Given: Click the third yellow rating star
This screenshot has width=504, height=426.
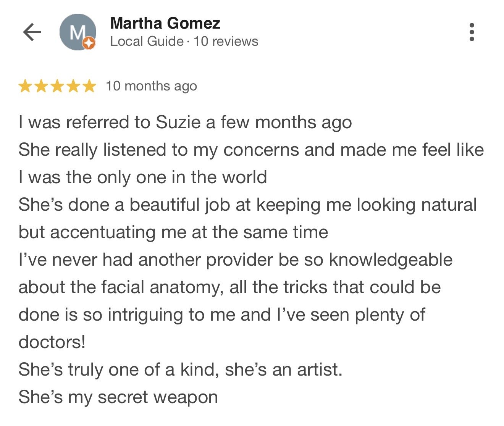Looking at the screenshot, I should tap(57, 86).
